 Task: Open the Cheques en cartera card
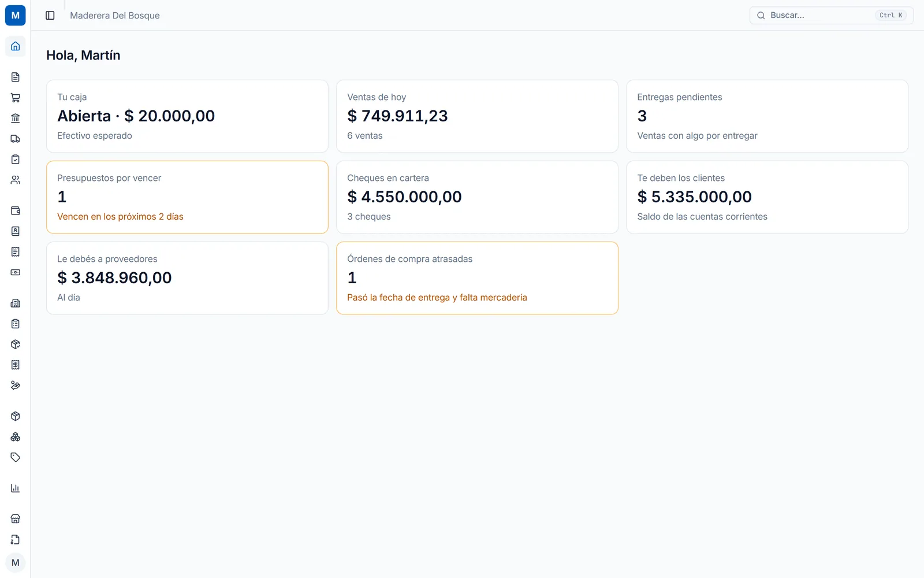[x=477, y=197]
